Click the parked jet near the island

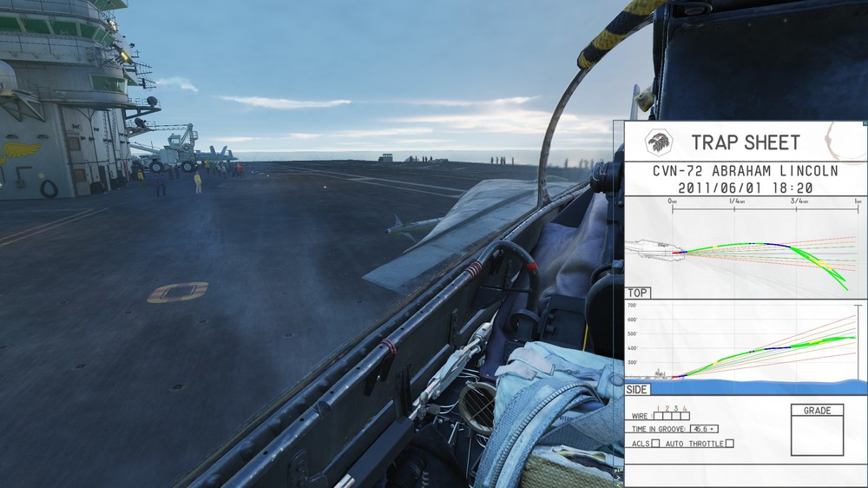(x=217, y=154)
